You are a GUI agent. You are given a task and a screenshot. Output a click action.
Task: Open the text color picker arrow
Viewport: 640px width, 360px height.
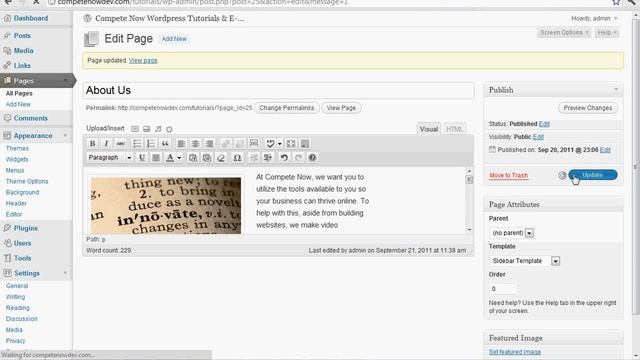click(179, 158)
